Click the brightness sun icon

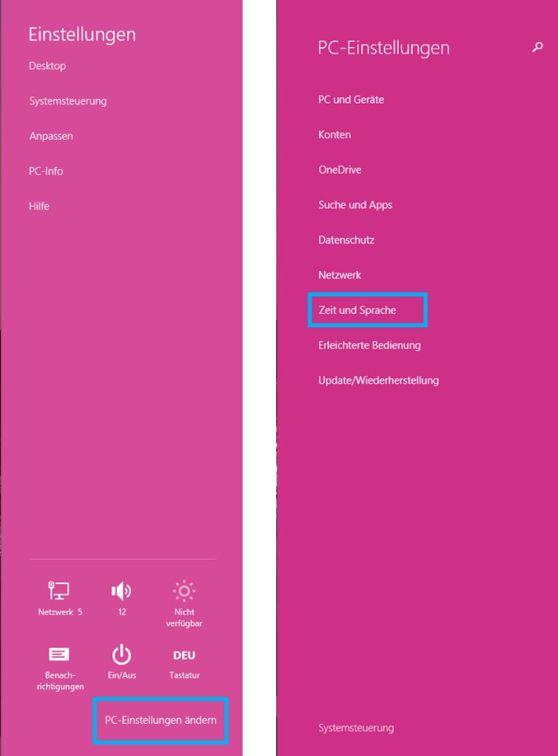(184, 590)
